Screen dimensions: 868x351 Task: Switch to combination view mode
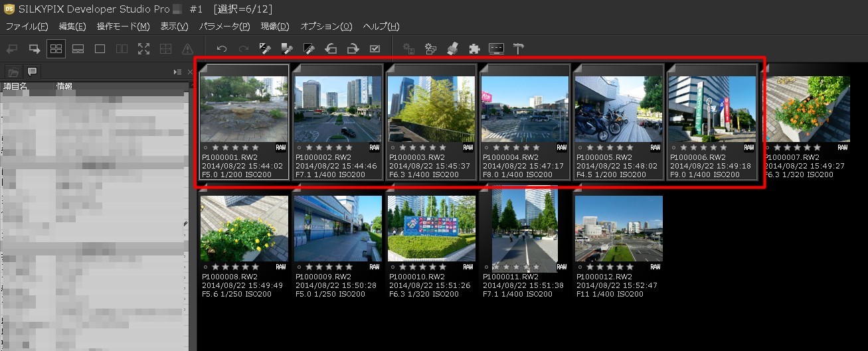[78, 49]
